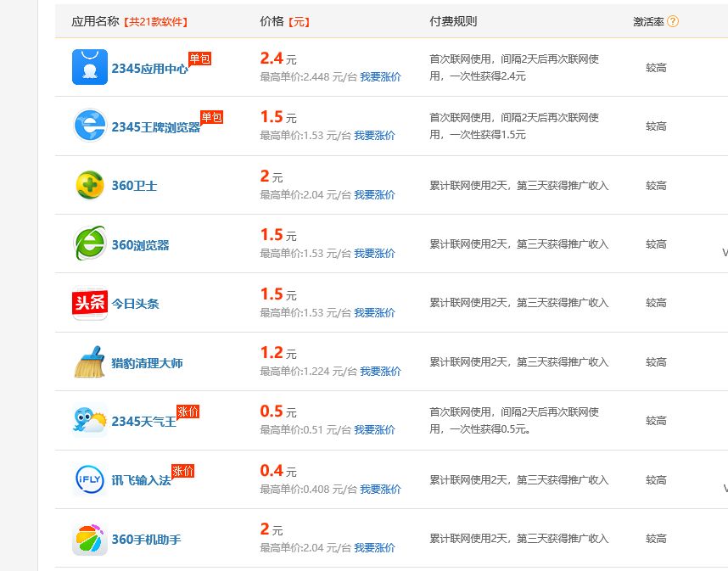This screenshot has width=728, height=571.
Task: Click 我要涨价 for 2345应用中心
Action: coord(380,77)
